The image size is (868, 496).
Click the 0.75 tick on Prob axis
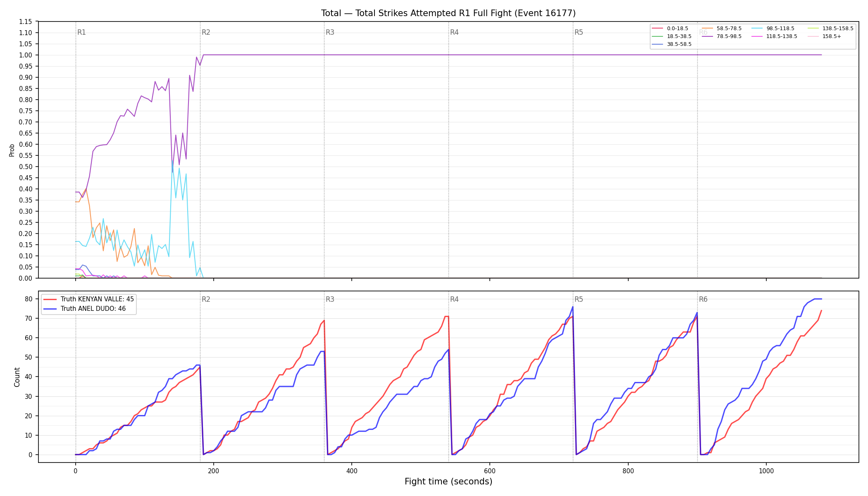pyautogui.click(x=26, y=111)
